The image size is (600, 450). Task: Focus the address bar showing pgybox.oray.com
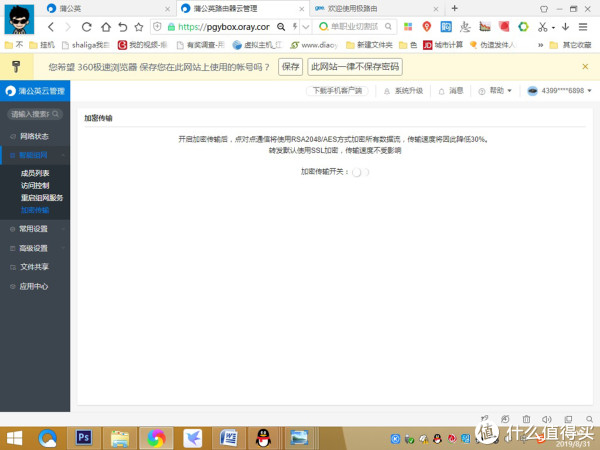224,27
